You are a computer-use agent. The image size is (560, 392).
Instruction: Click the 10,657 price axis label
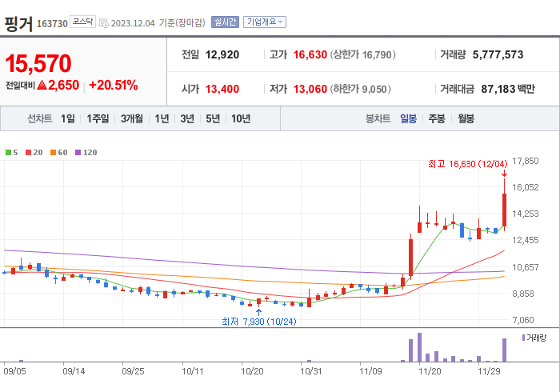coord(526,267)
